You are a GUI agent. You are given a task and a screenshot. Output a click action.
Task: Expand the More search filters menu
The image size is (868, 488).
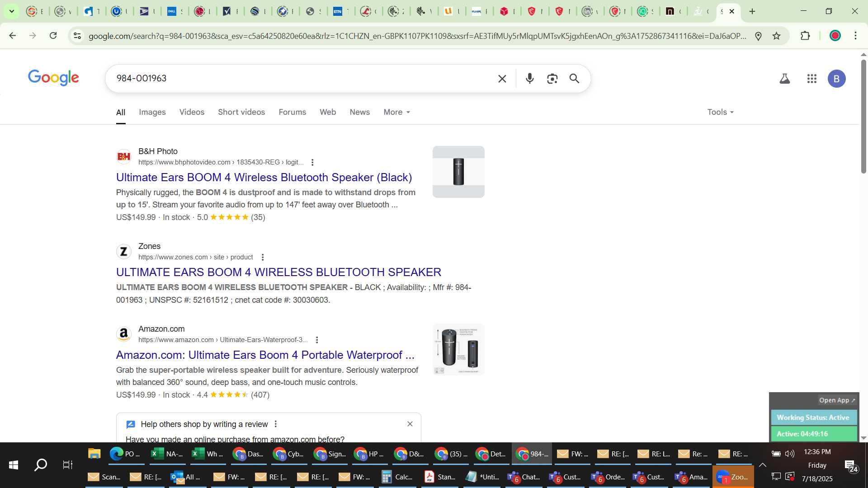click(396, 112)
